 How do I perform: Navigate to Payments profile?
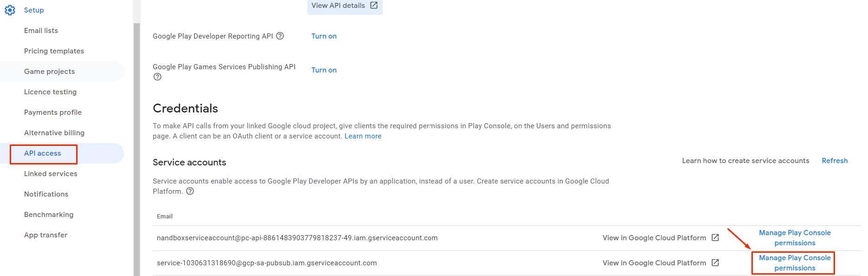(x=53, y=112)
